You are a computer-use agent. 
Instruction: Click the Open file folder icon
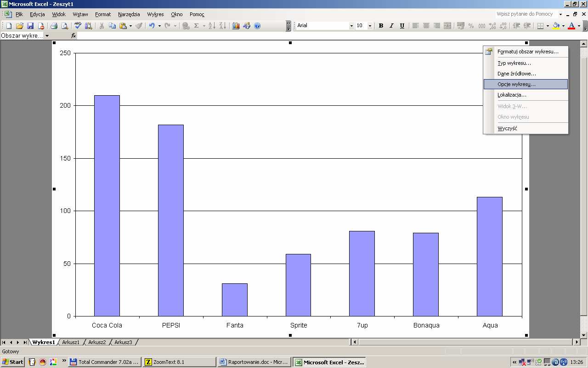(20, 26)
